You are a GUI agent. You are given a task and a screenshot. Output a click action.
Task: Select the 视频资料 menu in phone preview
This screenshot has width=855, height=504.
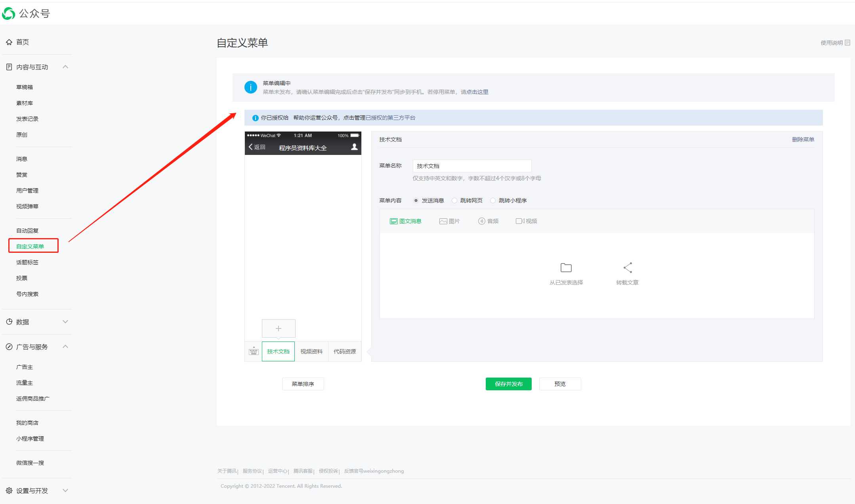tap(311, 351)
